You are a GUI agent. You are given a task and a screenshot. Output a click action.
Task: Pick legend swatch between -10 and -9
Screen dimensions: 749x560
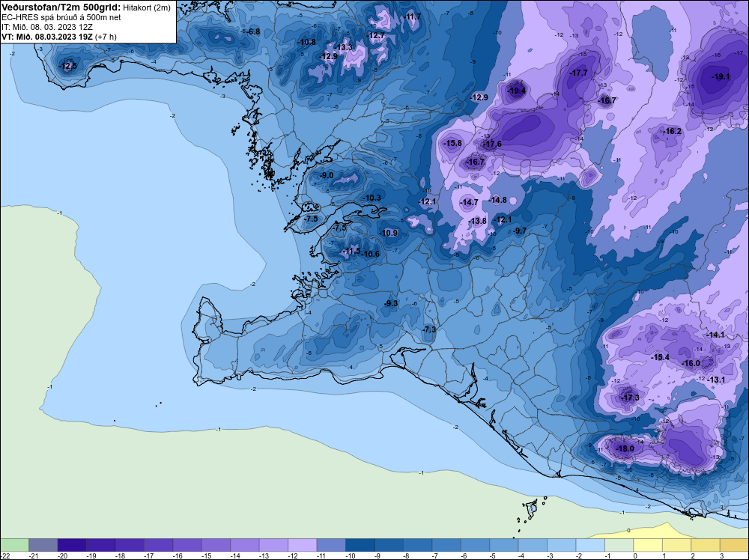click(x=360, y=545)
